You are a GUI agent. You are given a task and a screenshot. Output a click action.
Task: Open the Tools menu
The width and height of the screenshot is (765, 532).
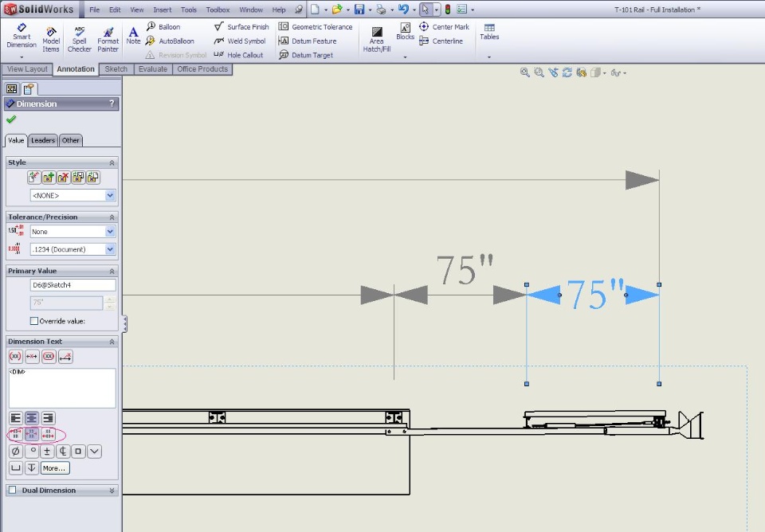tap(188, 10)
